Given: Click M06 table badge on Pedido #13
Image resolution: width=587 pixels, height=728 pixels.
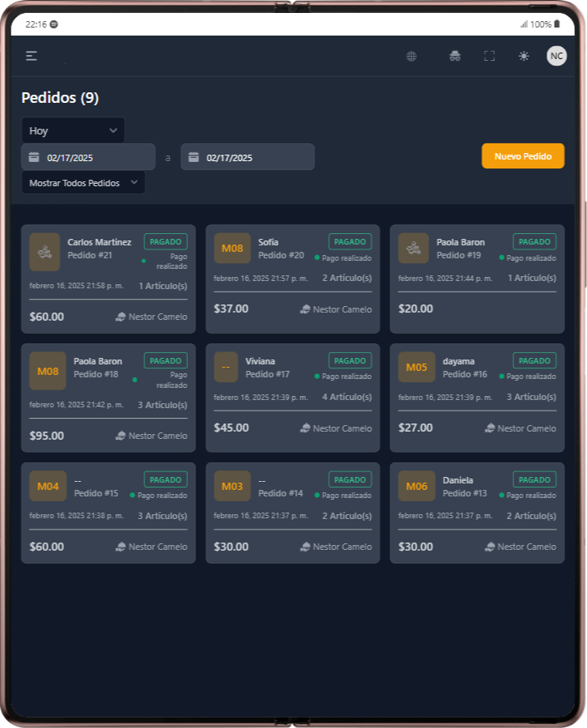Looking at the screenshot, I should (416, 486).
